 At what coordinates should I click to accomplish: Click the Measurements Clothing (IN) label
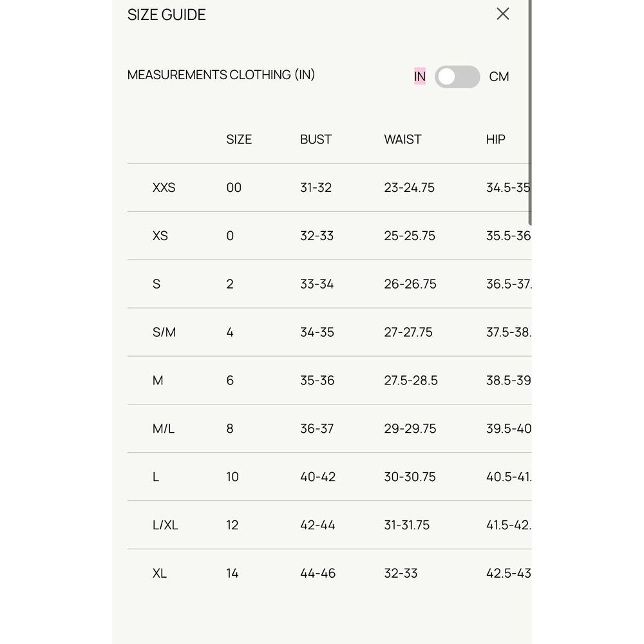(x=221, y=75)
